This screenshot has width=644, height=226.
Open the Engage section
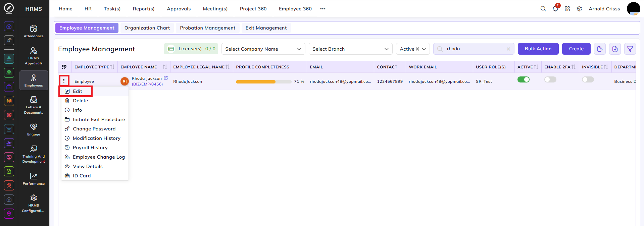[x=34, y=129]
